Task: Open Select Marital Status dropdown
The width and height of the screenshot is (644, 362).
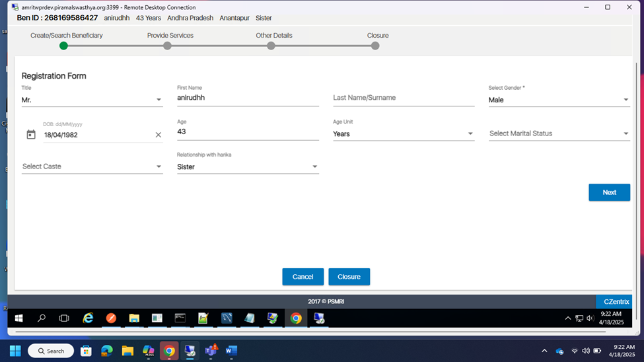Action: click(559, 133)
